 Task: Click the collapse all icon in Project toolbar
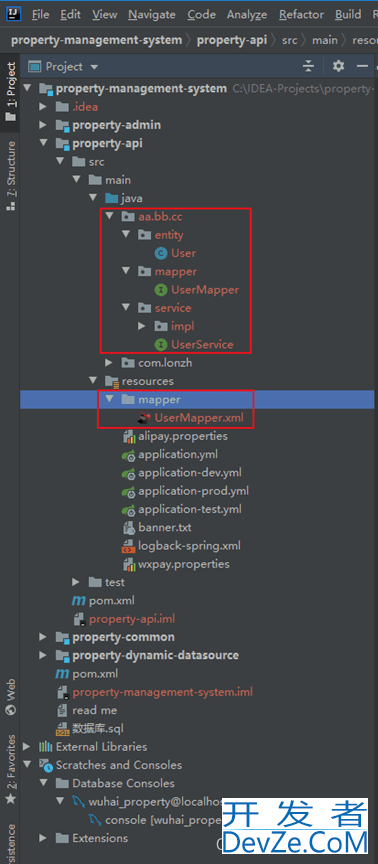[x=309, y=67]
